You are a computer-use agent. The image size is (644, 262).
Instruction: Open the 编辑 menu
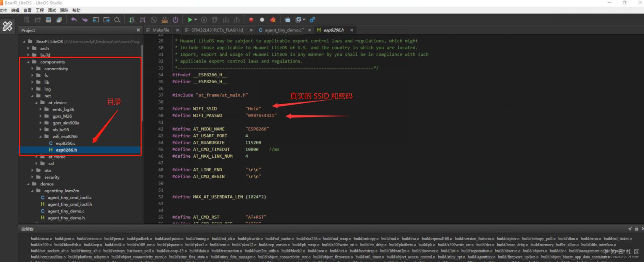pyautogui.click(x=15, y=10)
